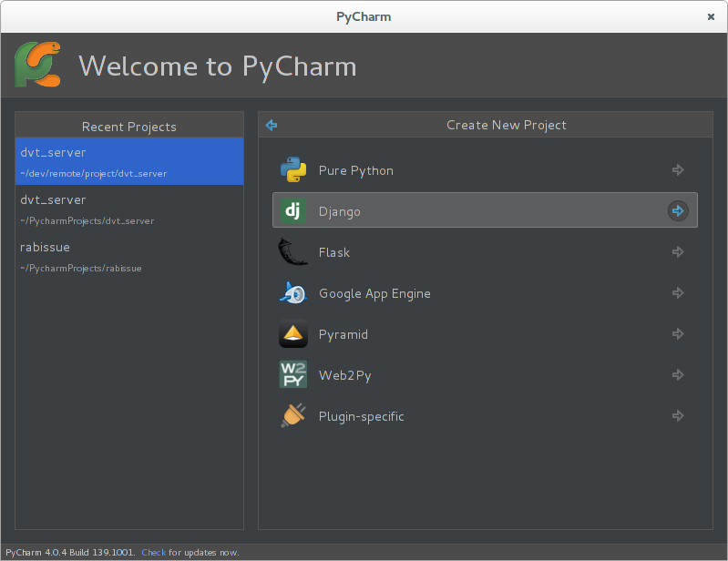Screen dimensions: 728x561
Task: Open the rabissue recent project
Action: [x=129, y=256]
